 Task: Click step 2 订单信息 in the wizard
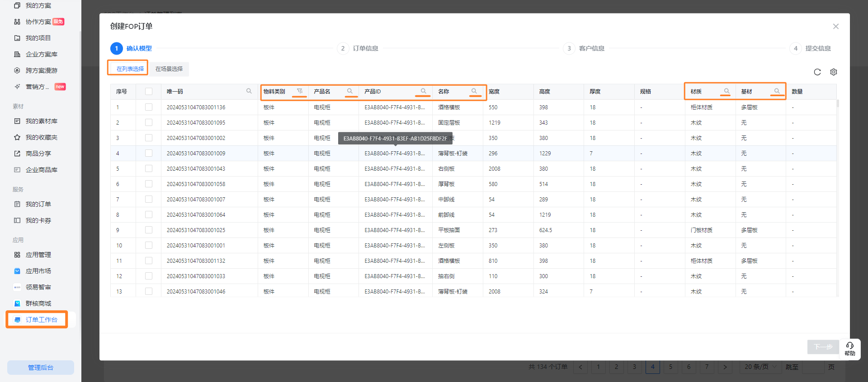point(359,48)
